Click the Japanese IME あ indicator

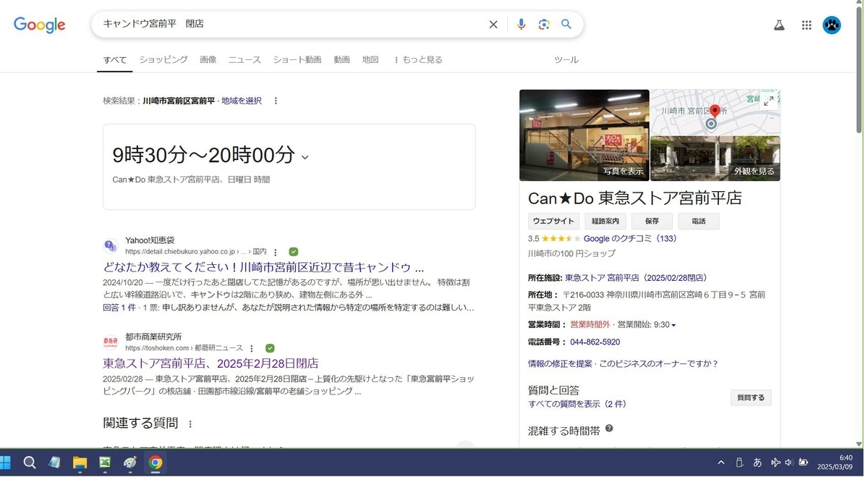click(x=757, y=463)
